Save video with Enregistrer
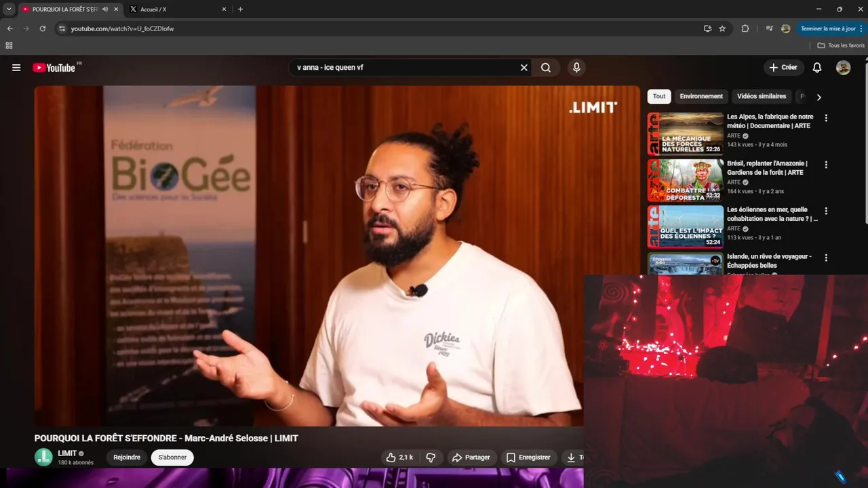The height and width of the screenshot is (488, 868). pyautogui.click(x=528, y=457)
